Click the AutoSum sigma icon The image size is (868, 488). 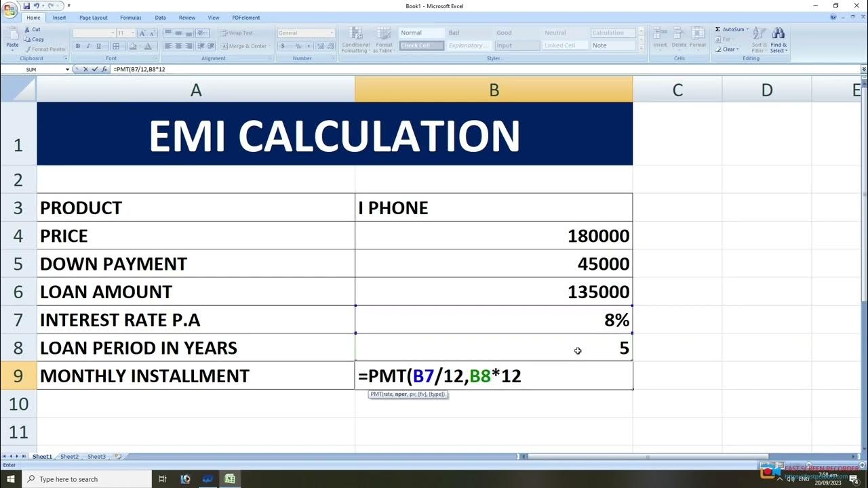(718, 29)
